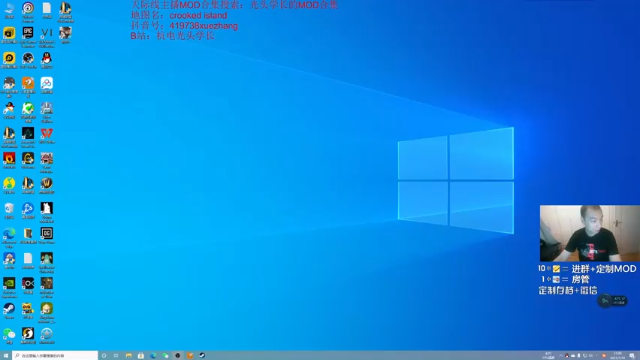This screenshot has height=360, width=640.
Task: Open the WeChat desktop shortcut
Action: click(9, 335)
